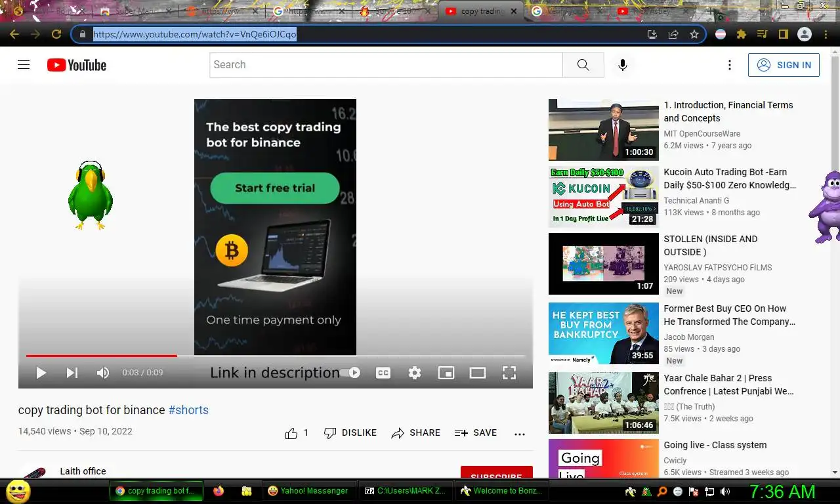Enable theater mode view

[x=478, y=373]
